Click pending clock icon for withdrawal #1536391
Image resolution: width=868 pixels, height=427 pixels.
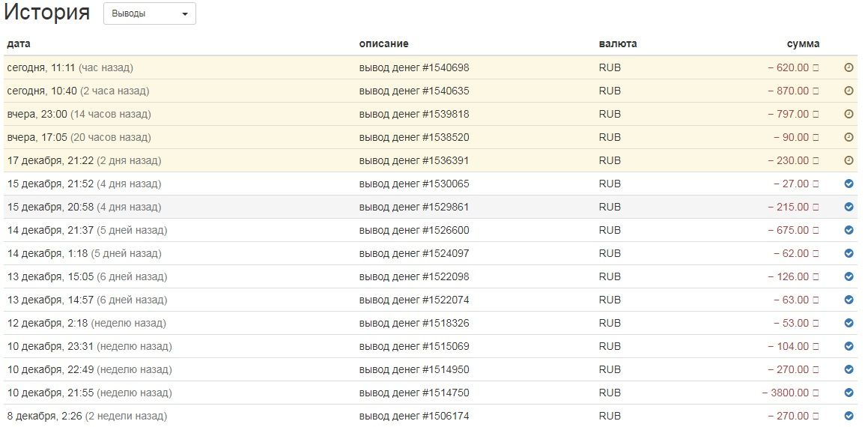click(x=849, y=160)
